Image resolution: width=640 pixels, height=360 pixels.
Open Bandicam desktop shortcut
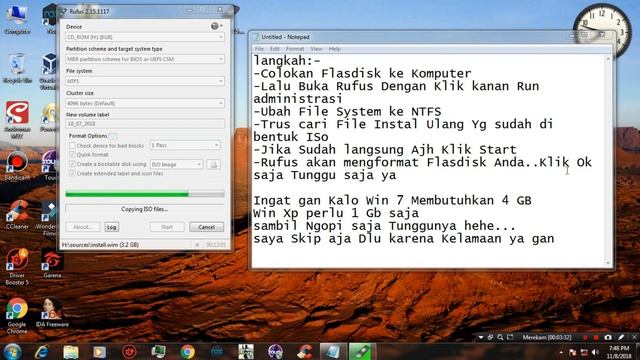pyautogui.click(x=17, y=167)
